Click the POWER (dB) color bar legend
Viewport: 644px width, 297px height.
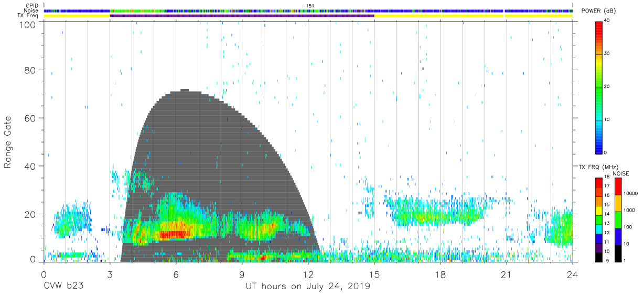pyautogui.click(x=599, y=87)
